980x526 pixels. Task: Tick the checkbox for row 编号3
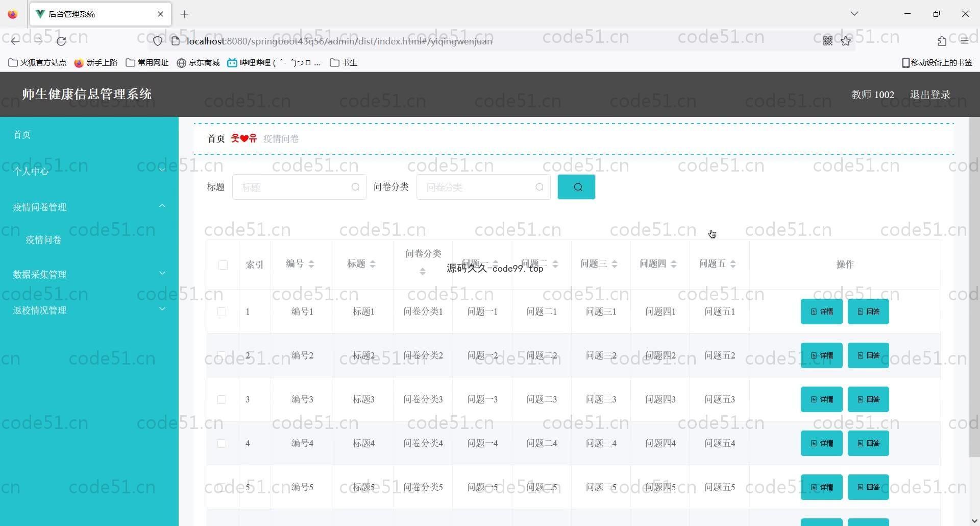point(222,399)
